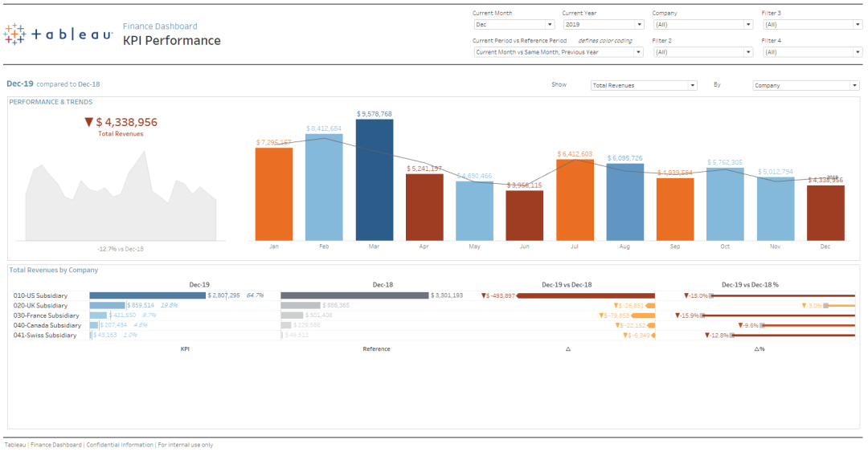This screenshot has height=452, width=868.
Task: Click the $ 3,301,193 reference value
Action: (x=447, y=295)
